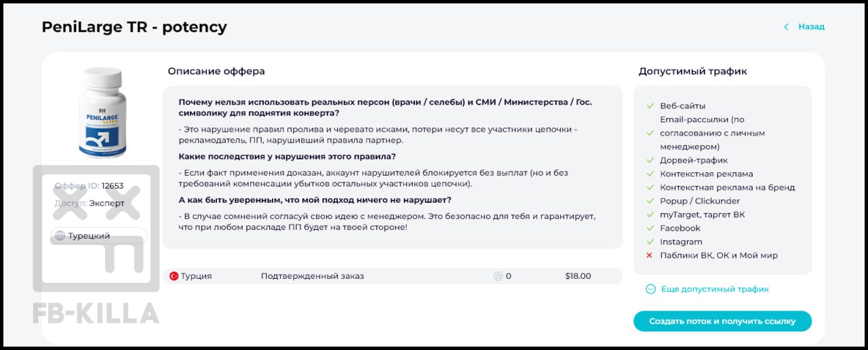Go back using the Назад link

[x=811, y=27]
